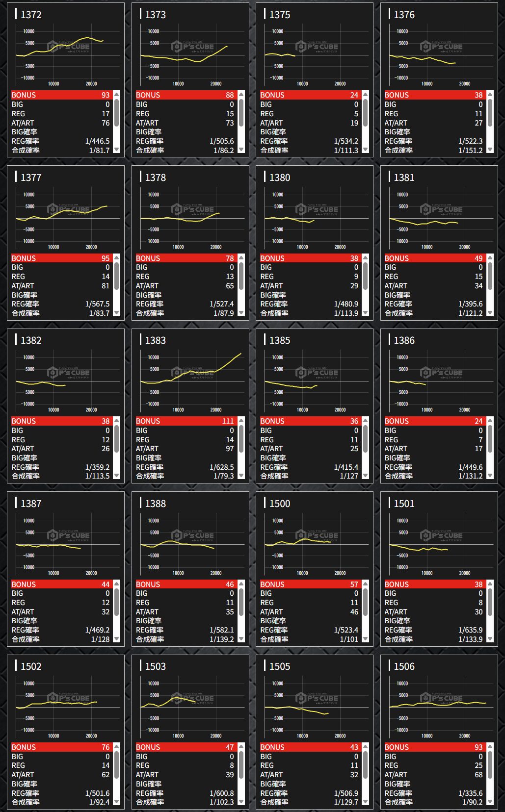Click REG probability value 1/395.6
Image resolution: width=505 pixels, height=812 pixels.
[471, 304]
